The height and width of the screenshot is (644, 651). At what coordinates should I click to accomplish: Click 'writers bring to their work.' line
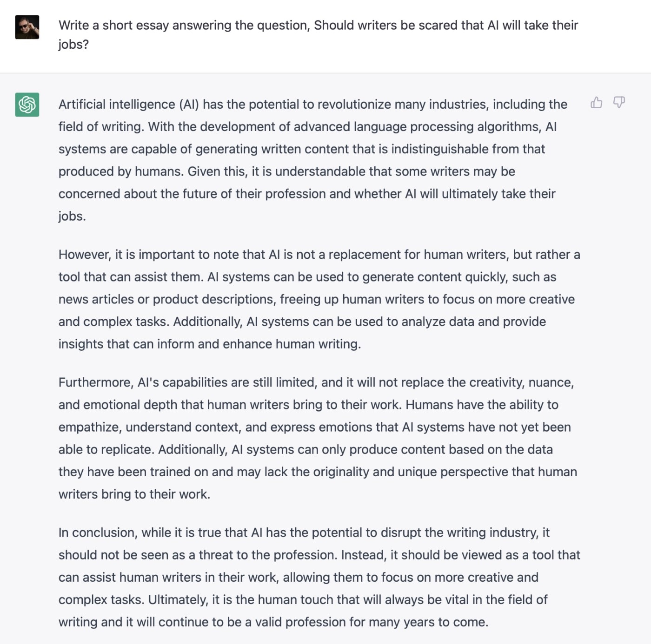click(134, 494)
